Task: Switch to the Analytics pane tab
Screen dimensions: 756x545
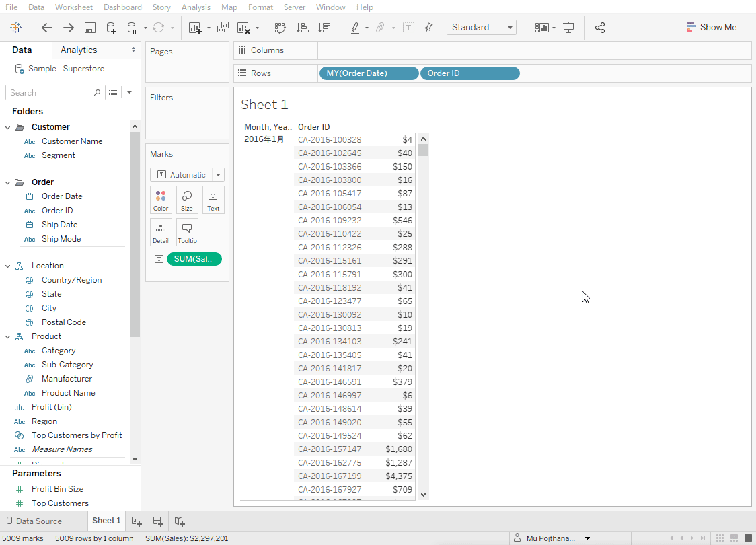Action: tap(79, 50)
